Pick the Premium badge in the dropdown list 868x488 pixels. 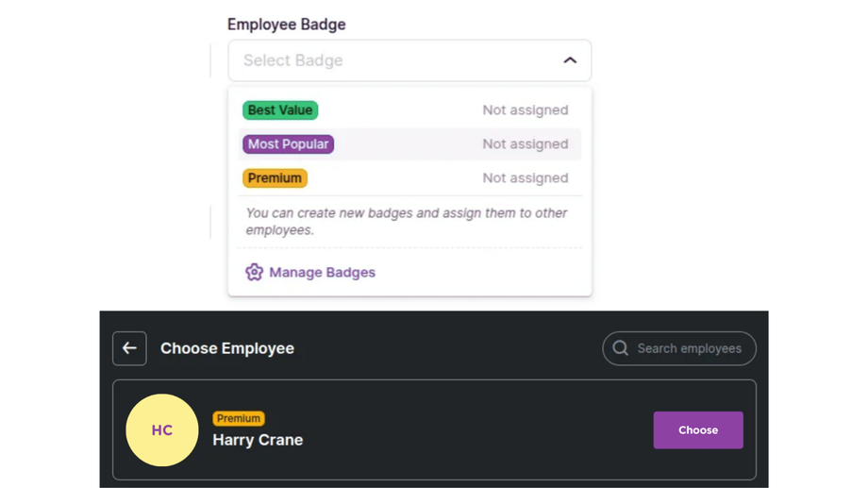coord(275,178)
